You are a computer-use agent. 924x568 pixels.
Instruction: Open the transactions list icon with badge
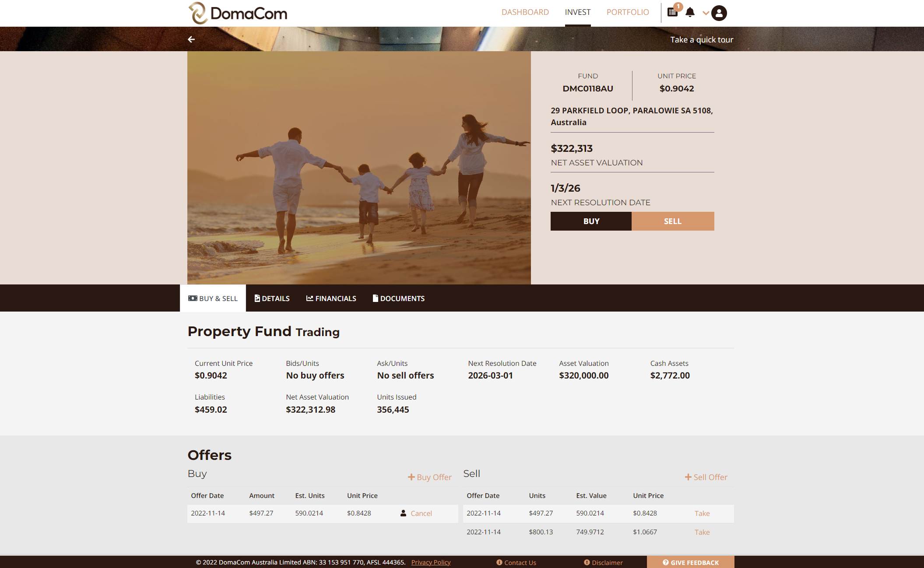click(673, 12)
